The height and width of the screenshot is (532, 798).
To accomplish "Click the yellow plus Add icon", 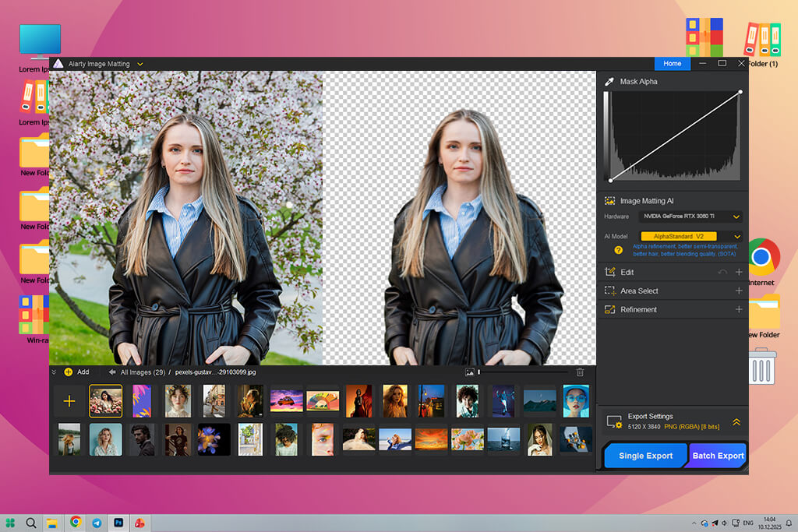I will 69,372.
